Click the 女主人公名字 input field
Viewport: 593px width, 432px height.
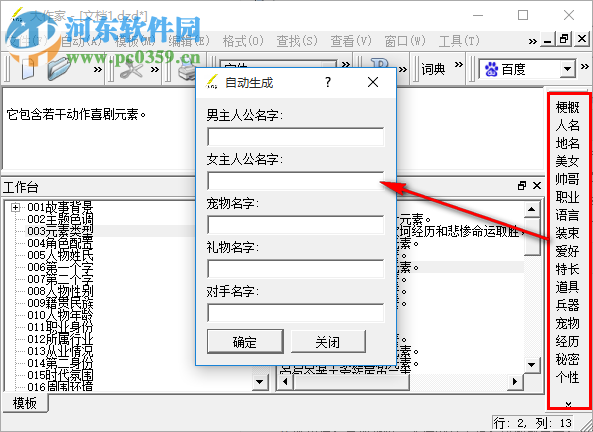[296, 181]
